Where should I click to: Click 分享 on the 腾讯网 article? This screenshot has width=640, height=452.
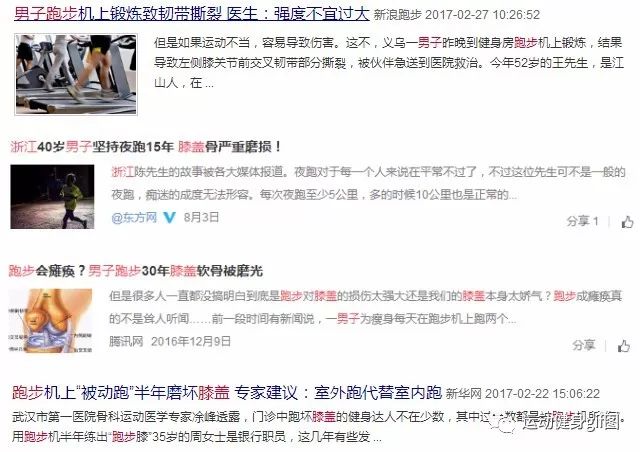point(583,345)
